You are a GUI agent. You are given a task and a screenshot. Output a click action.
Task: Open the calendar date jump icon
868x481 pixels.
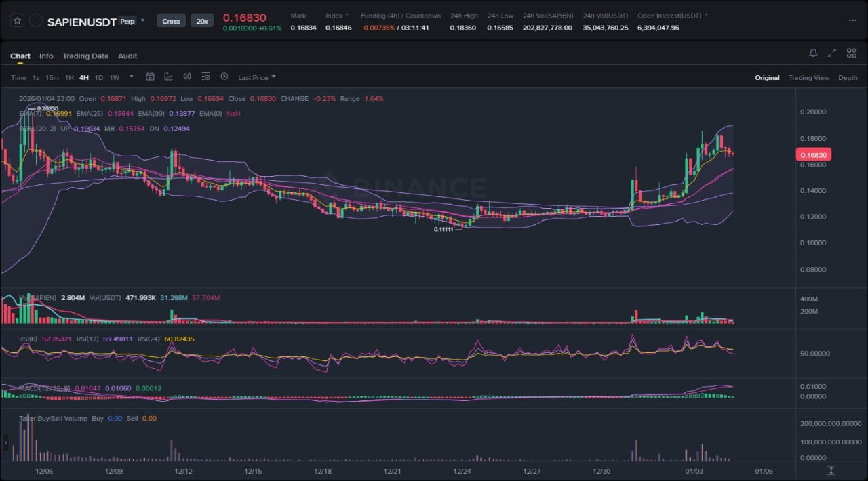click(151, 77)
